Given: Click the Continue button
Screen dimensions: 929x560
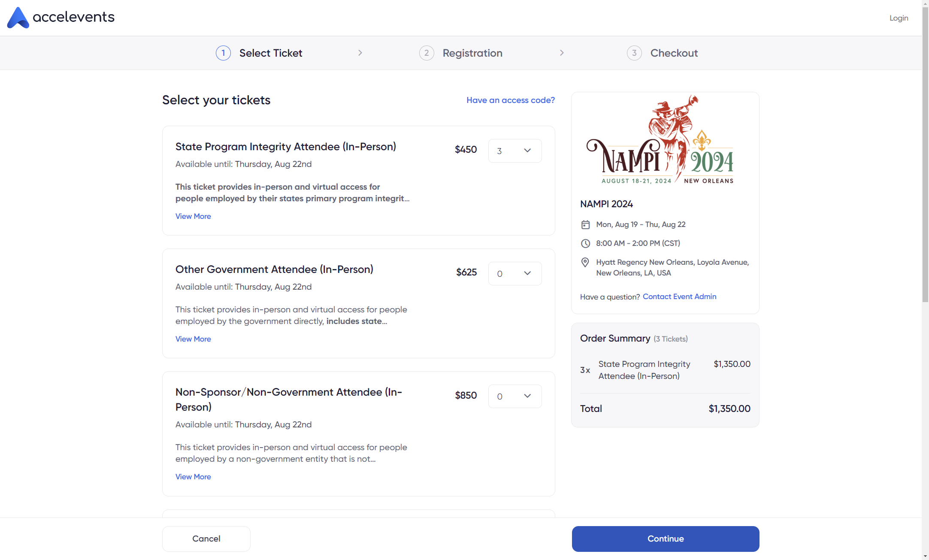Looking at the screenshot, I should tap(666, 539).
